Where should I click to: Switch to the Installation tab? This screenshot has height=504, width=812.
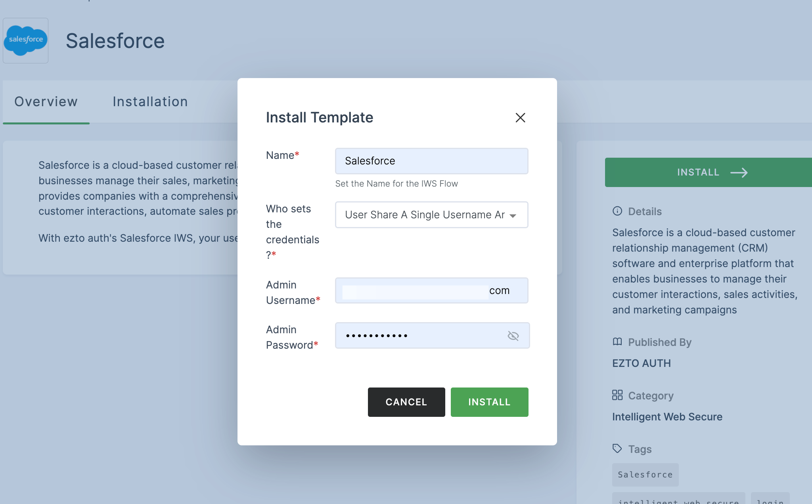[x=150, y=102]
